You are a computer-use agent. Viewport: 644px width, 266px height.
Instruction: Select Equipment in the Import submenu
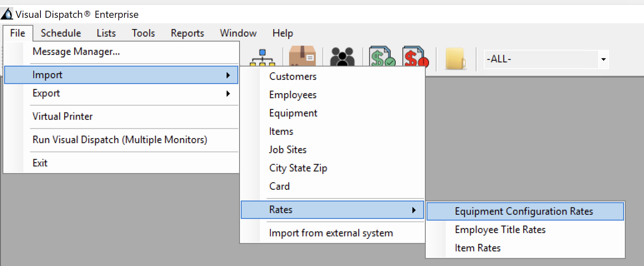tap(332, 113)
